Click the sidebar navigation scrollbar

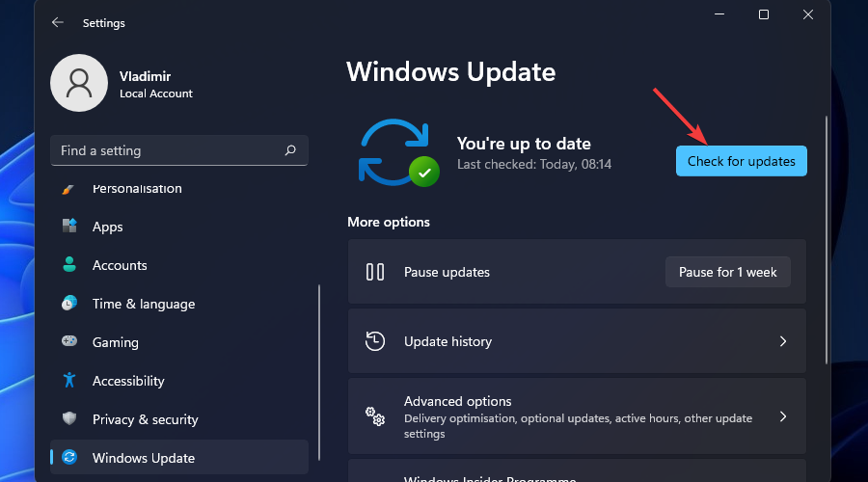click(x=319, y=372)
